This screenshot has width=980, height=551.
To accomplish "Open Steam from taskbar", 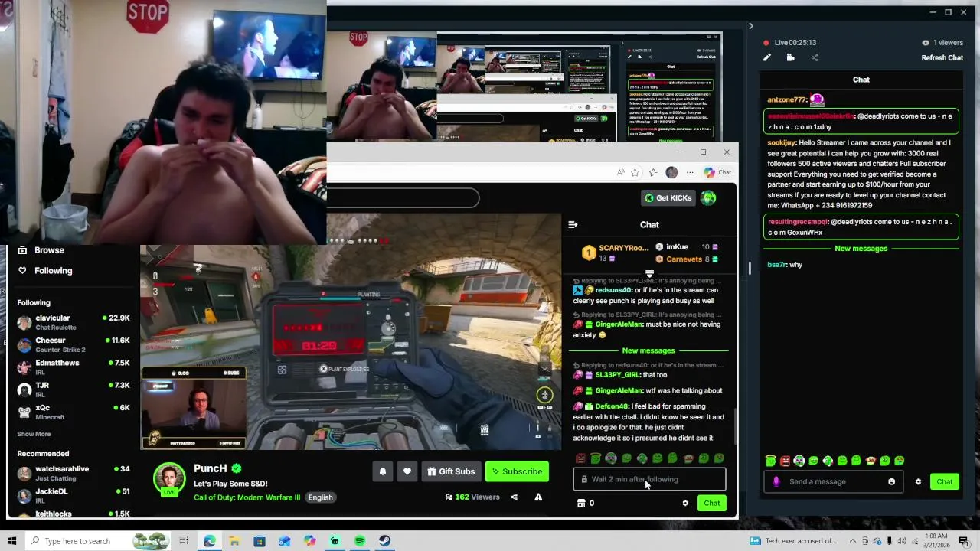I will pyautogui.click(x=384, y=541).
